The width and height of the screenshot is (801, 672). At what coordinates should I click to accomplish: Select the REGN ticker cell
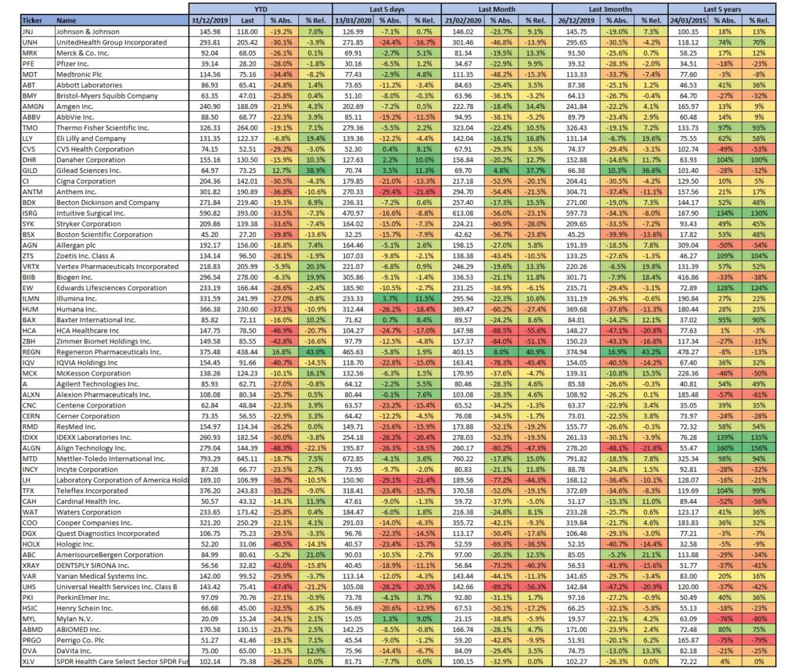point(38,352)
